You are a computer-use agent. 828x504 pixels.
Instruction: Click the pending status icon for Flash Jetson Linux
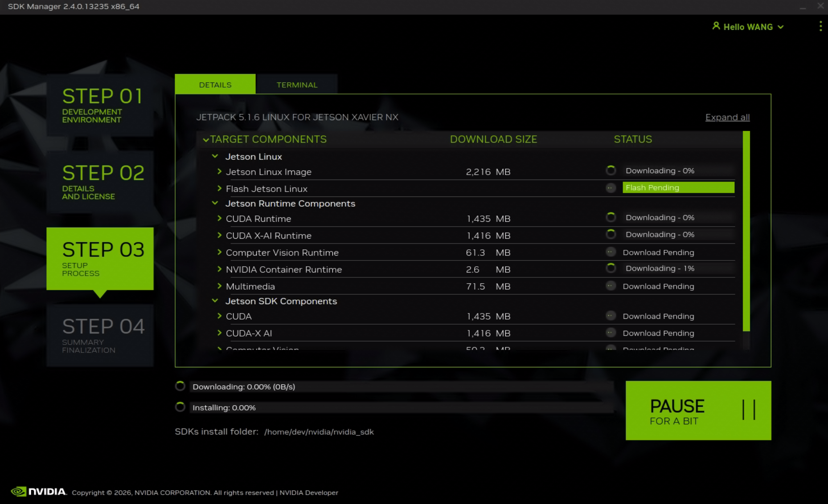611,188
